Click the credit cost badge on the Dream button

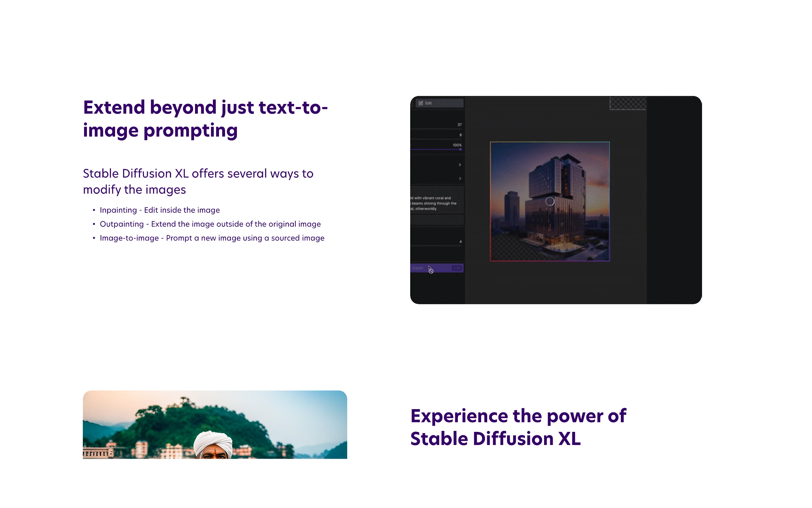tap(457, 268)
